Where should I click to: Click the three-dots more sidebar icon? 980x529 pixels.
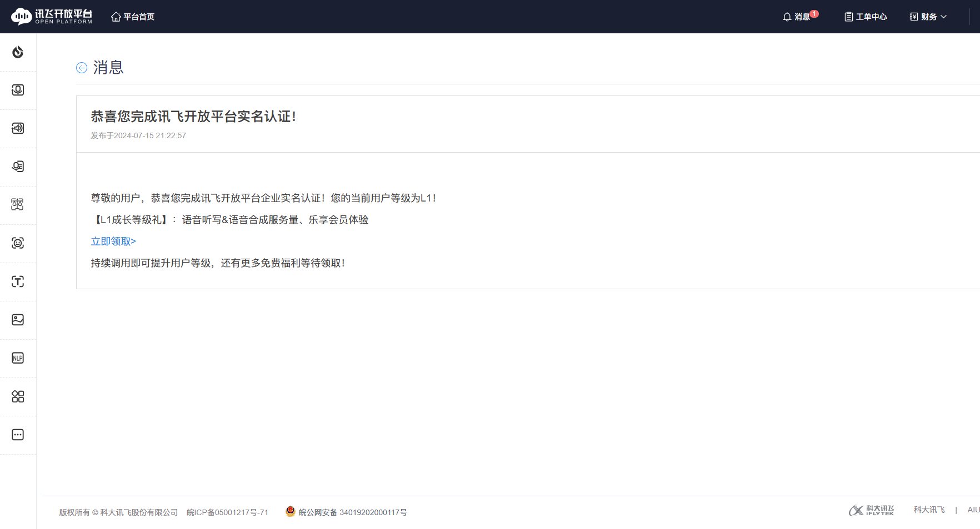coord(18,435)
